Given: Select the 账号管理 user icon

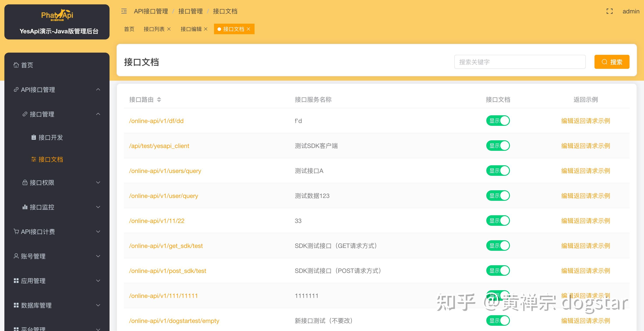Looking at the screenshot, I should tap(16, 256).
